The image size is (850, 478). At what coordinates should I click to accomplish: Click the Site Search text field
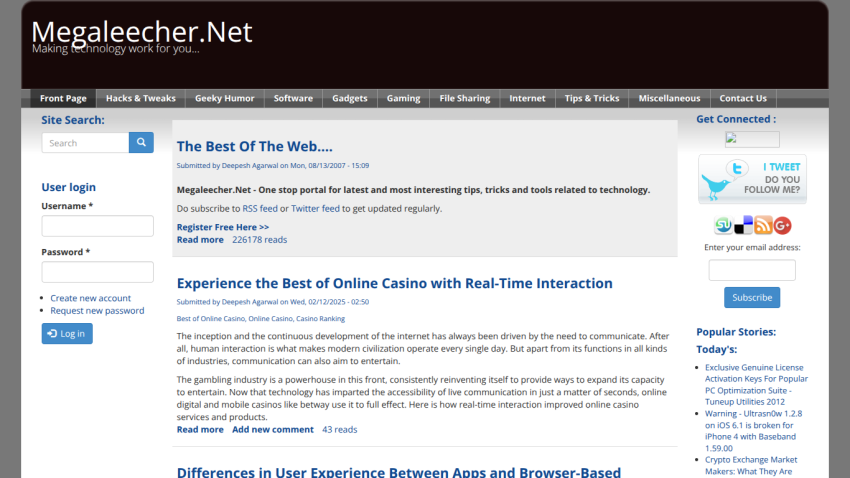pos(85,143)
